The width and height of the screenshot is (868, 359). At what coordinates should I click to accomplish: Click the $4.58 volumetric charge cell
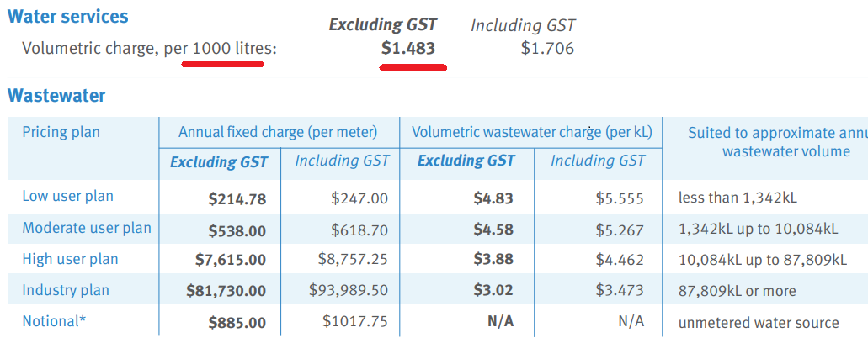click(493, 229)
